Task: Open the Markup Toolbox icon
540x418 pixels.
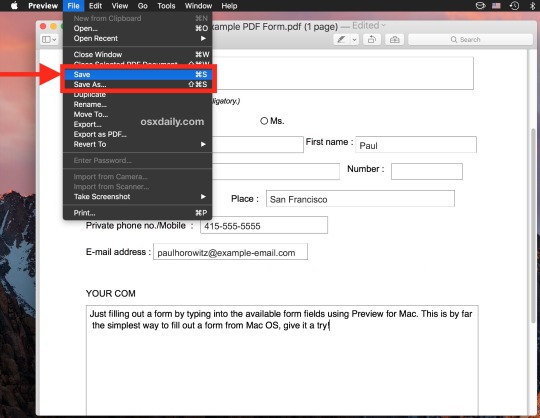Action: [x=395, y=40]
